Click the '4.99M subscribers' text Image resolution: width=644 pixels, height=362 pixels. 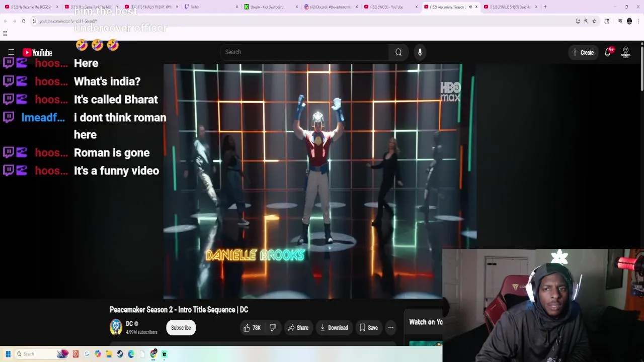[141, 332]
